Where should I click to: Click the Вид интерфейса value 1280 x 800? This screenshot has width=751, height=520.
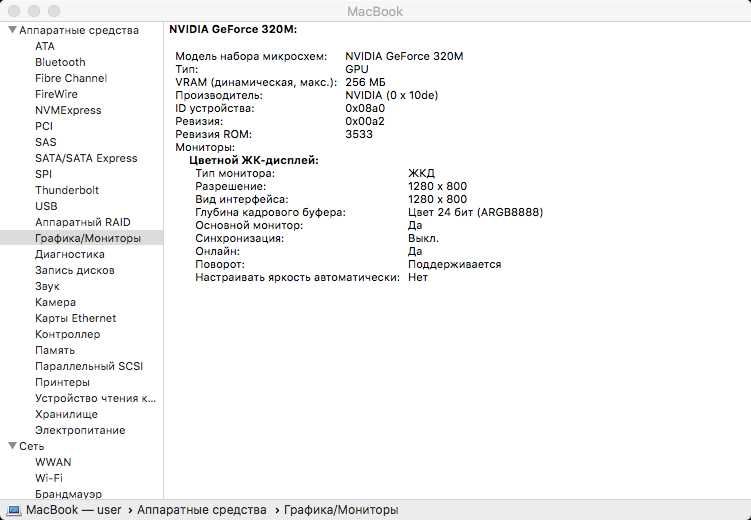438,199
